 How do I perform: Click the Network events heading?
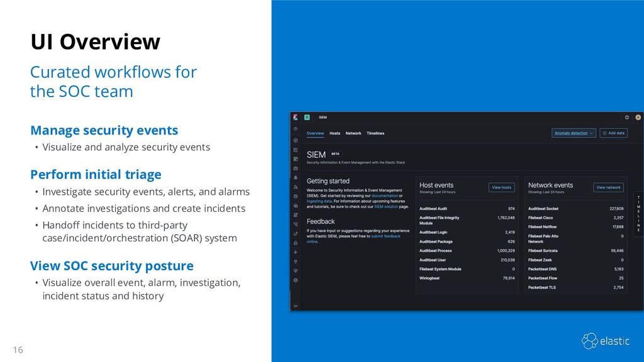click(550, 185)
